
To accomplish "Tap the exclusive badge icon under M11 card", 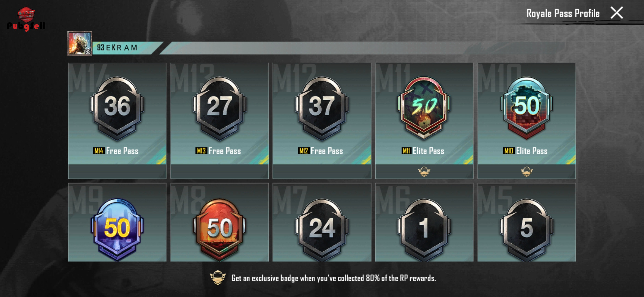I will pyautogui.click(x=424, y=172).
